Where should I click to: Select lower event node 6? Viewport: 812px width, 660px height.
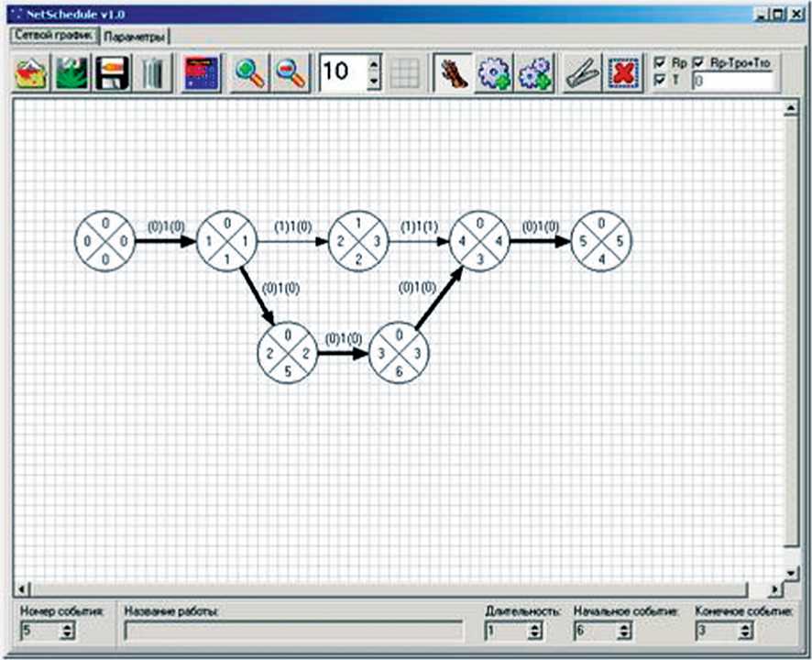click(399, 353)
